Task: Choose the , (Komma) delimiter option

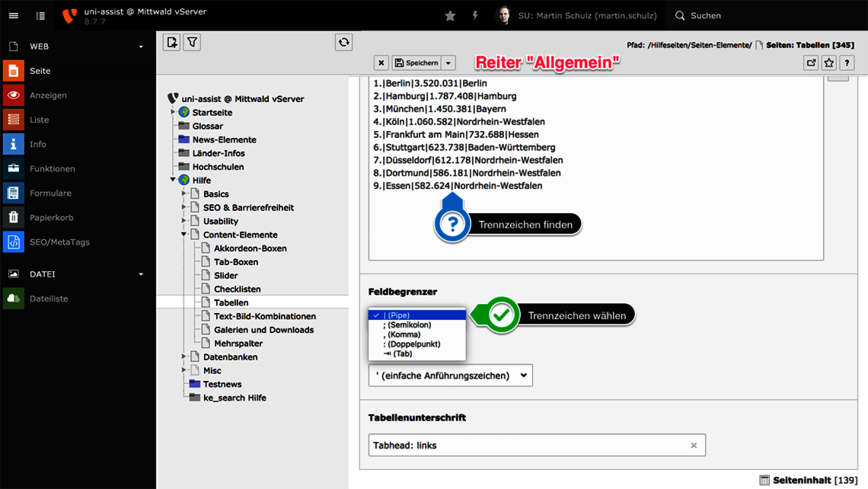Action: click(417, 334)
